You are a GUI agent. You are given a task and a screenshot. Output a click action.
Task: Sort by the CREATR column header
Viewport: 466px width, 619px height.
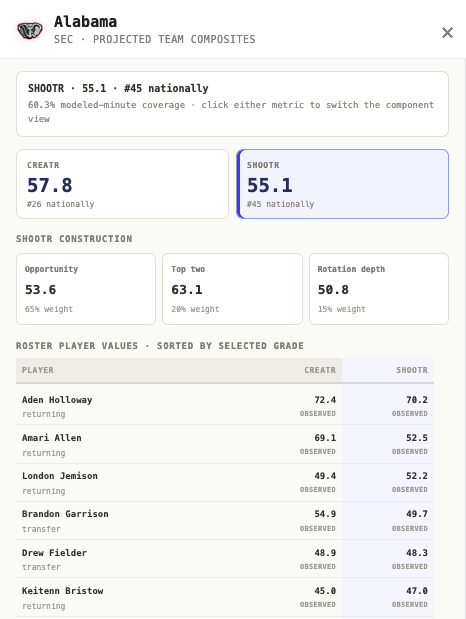pos(320,370)
